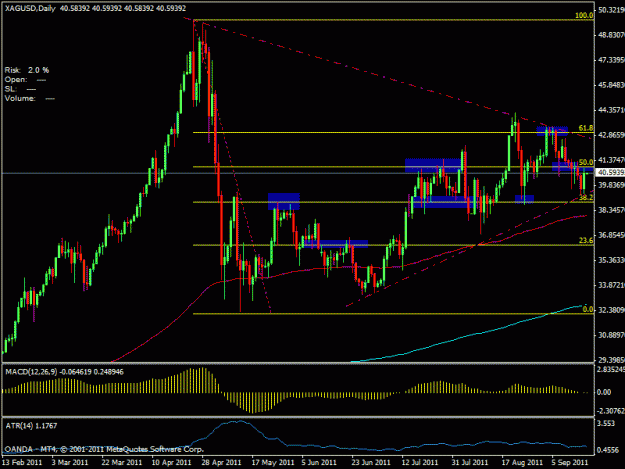The height and width of the screenshot is (469, 625).
Task: Click the 10 Apr 2011 date label
Action: point(171,463)
